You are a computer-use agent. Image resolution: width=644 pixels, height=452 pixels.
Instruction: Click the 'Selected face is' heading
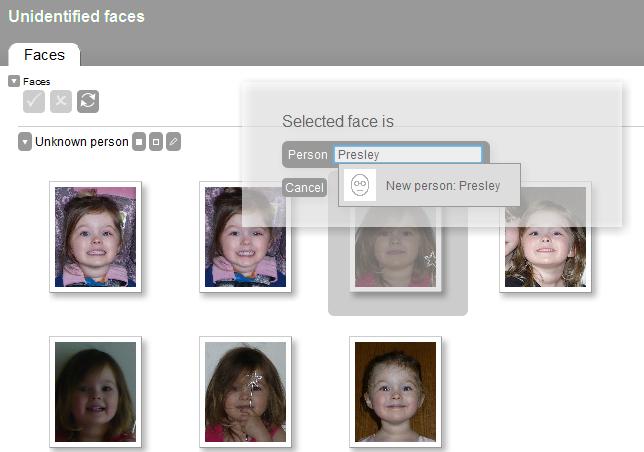[338, 122]
